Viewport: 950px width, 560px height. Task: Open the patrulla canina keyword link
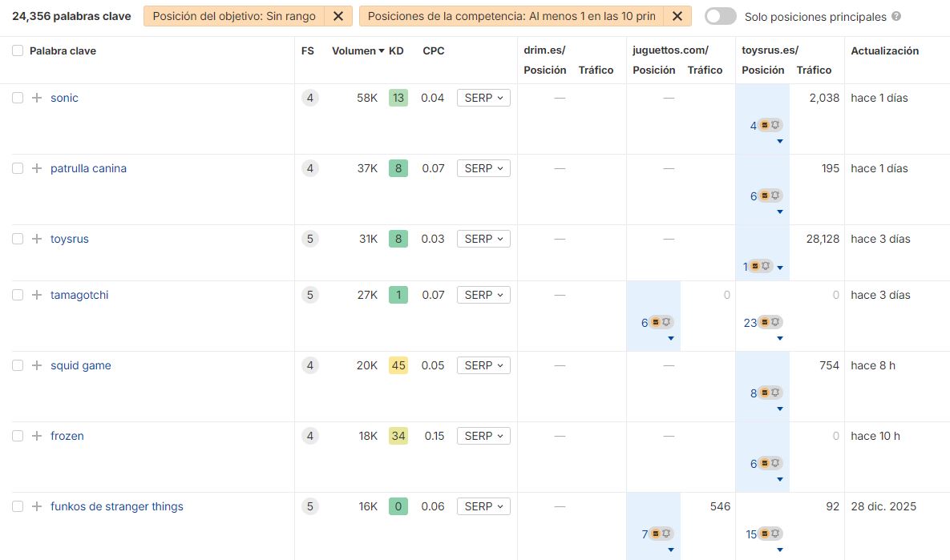(88, 168)
